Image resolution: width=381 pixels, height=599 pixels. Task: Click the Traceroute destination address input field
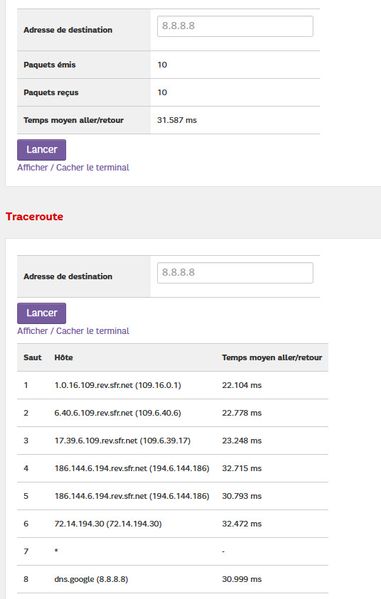235,273
